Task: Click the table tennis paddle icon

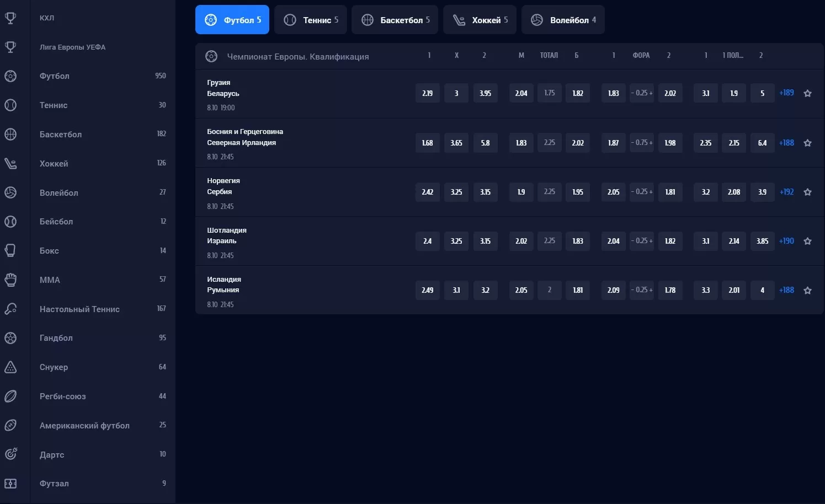Action: point(10,309)
